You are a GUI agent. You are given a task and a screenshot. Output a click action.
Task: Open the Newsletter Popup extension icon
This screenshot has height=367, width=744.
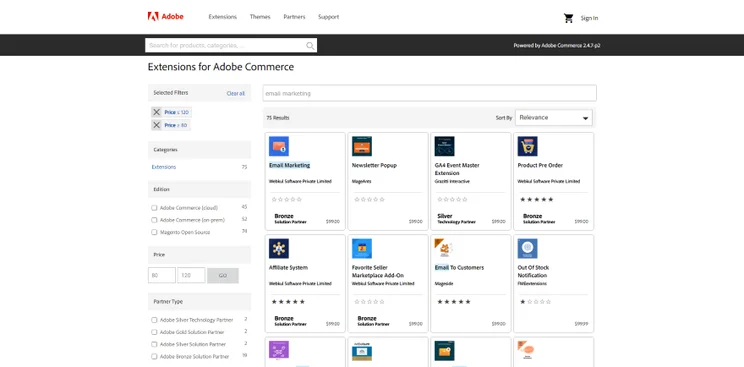(x=362, y=146)
